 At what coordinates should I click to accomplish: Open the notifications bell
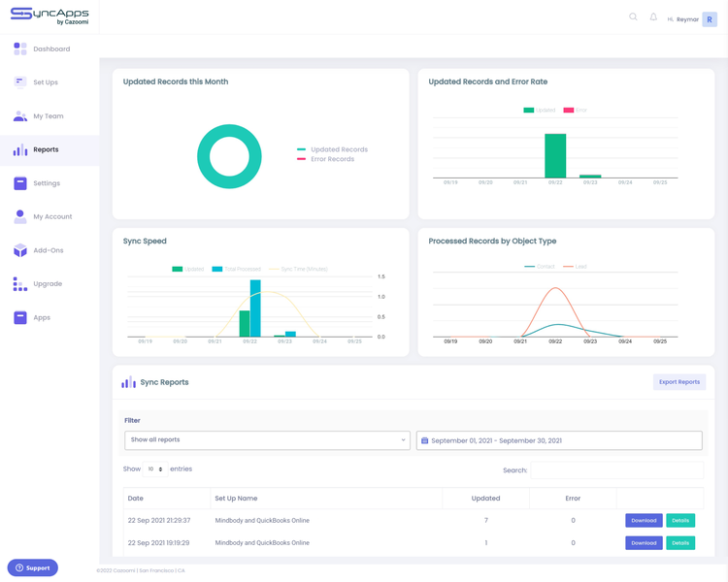tap(653, 17)
